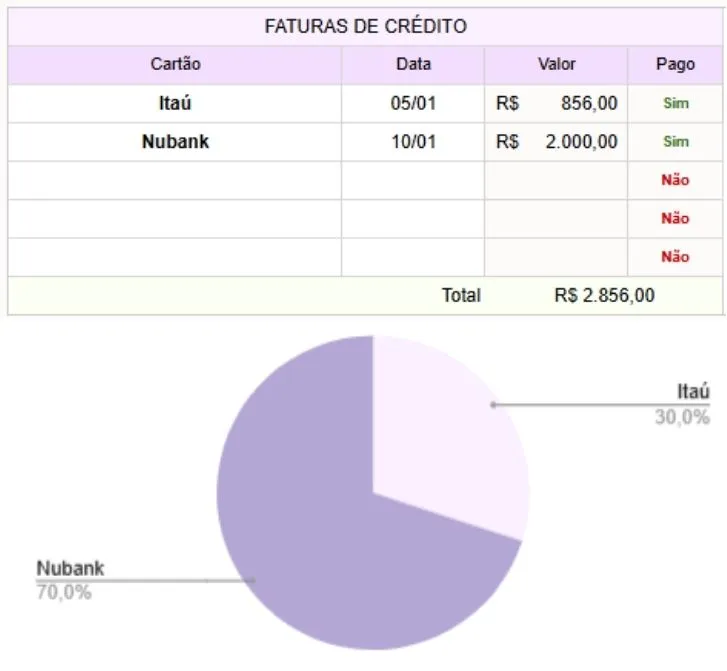This screenshot has width=727, height=671.
Task: Open the Sim status in Nubank row
Action: tap(675, 142)
